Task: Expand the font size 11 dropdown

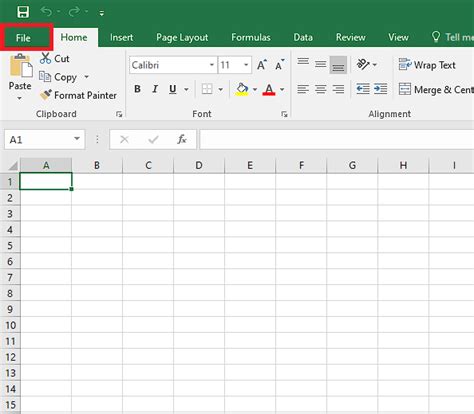Action: 246,65
